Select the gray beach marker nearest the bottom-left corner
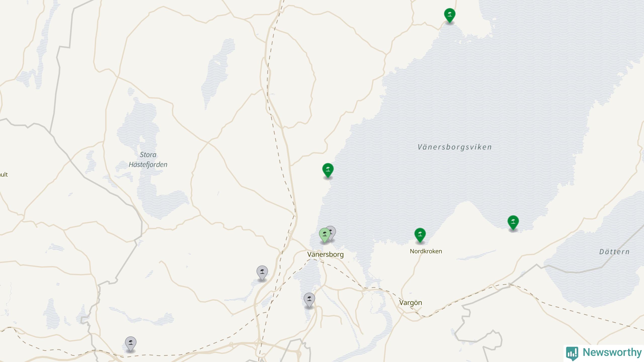644x362 pixels. (131, 344)
